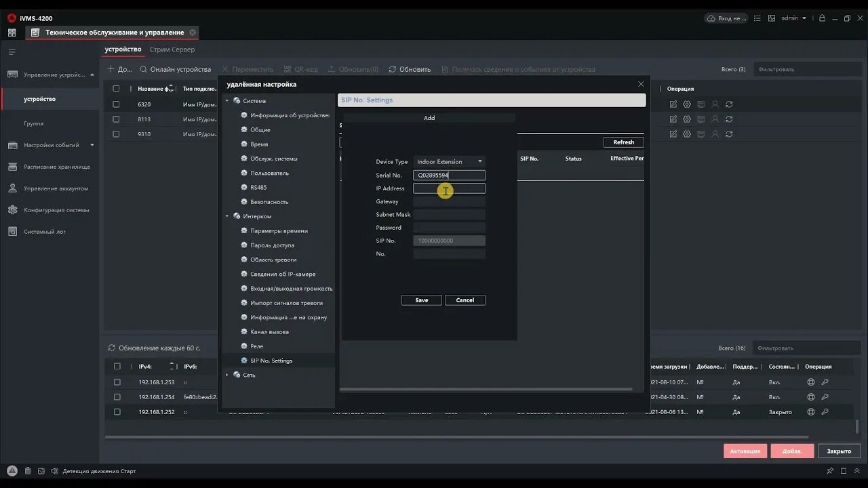Check the box for device 8113
Image resolution: width=868 pixels, height=488 pixels.
click(116, 119)
